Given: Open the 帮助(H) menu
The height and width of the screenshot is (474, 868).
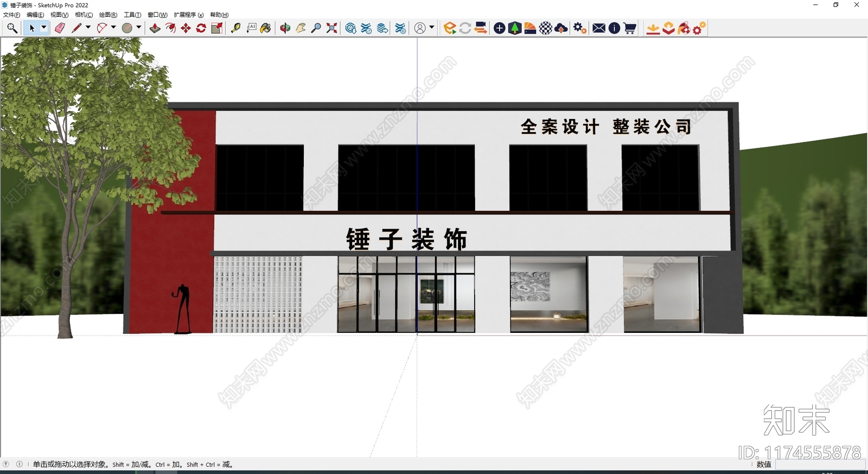Looking at the screenshot, I should (219, 15).
